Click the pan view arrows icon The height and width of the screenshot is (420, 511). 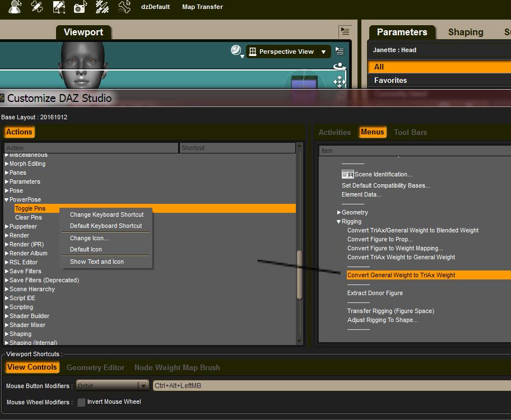pos(339,82)
